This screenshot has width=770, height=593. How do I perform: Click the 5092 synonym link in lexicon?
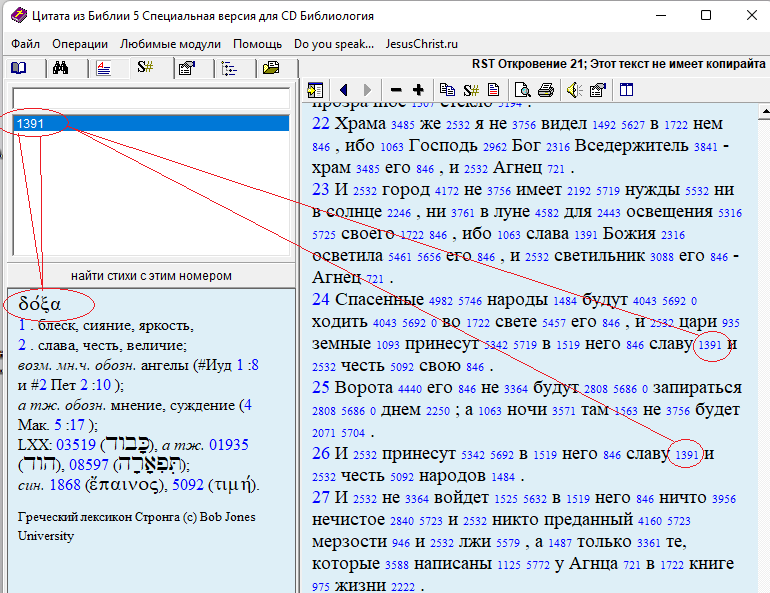click(x=188, y=485)
